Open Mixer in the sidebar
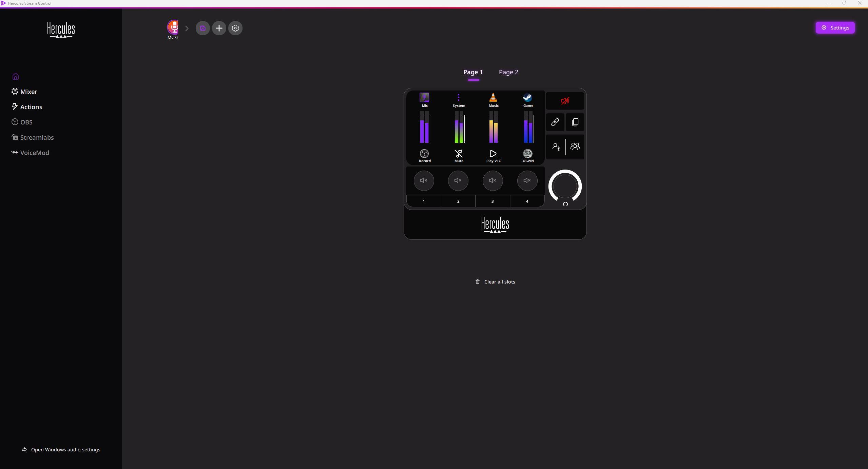Viewport: 868px width, 469px height. click(x=28, y=92)
